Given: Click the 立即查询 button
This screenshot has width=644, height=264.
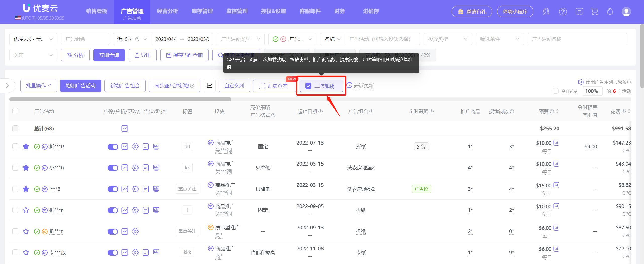Looking at the screenshot, I should point(109,55).
